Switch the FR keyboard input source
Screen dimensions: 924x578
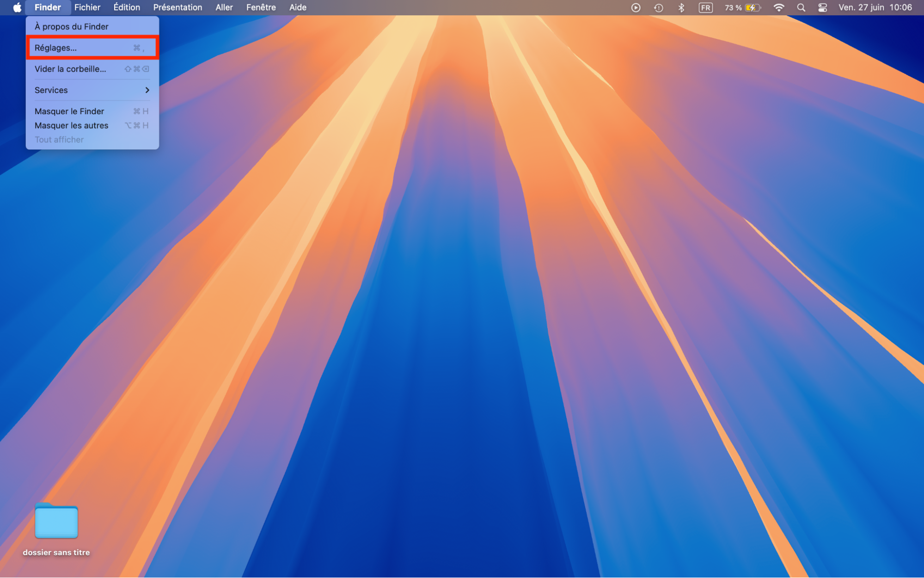click(x=705, y=7)
